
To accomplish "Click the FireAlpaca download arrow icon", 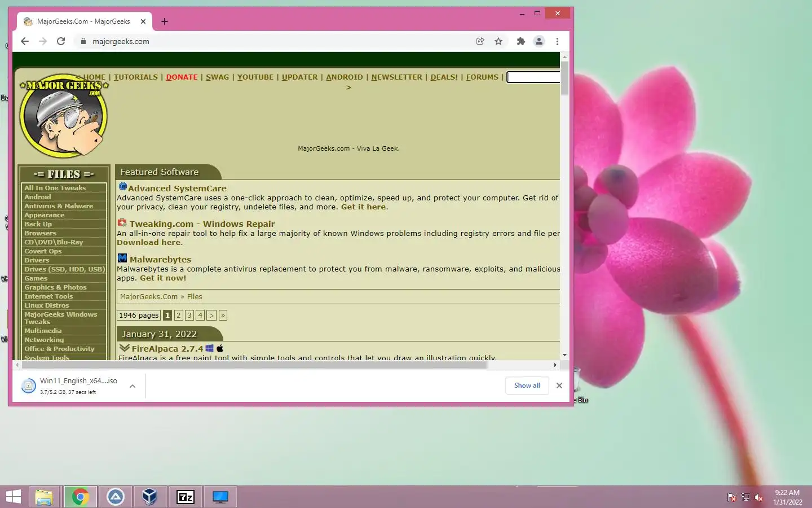I will [125, 348].
